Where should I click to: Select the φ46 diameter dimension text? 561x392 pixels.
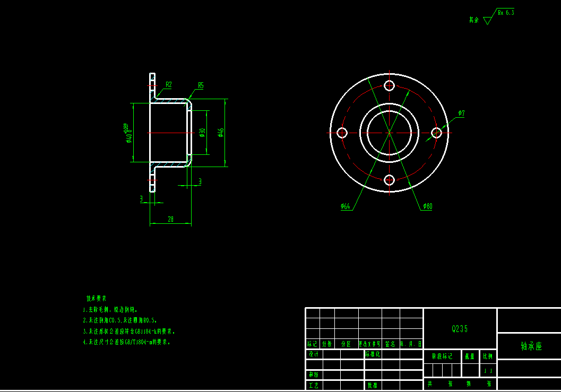tap(221, 133)
